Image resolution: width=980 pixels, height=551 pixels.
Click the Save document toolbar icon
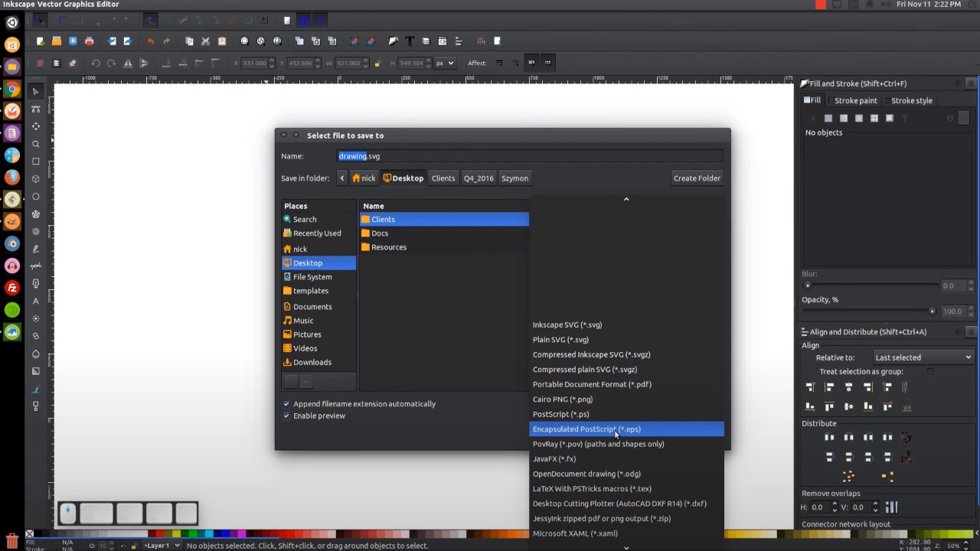(x=73, y=41)
